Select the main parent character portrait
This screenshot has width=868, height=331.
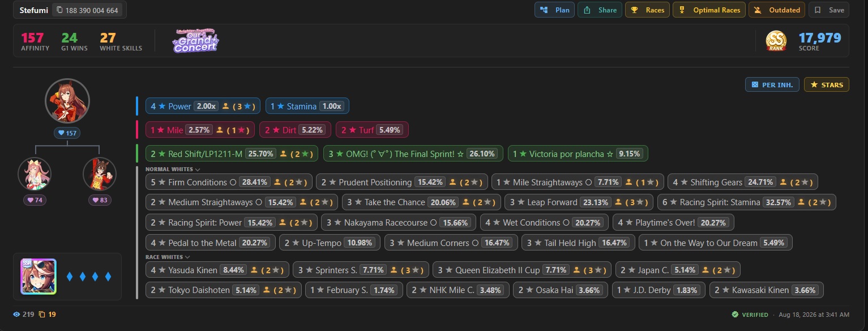tap(67, 101)
